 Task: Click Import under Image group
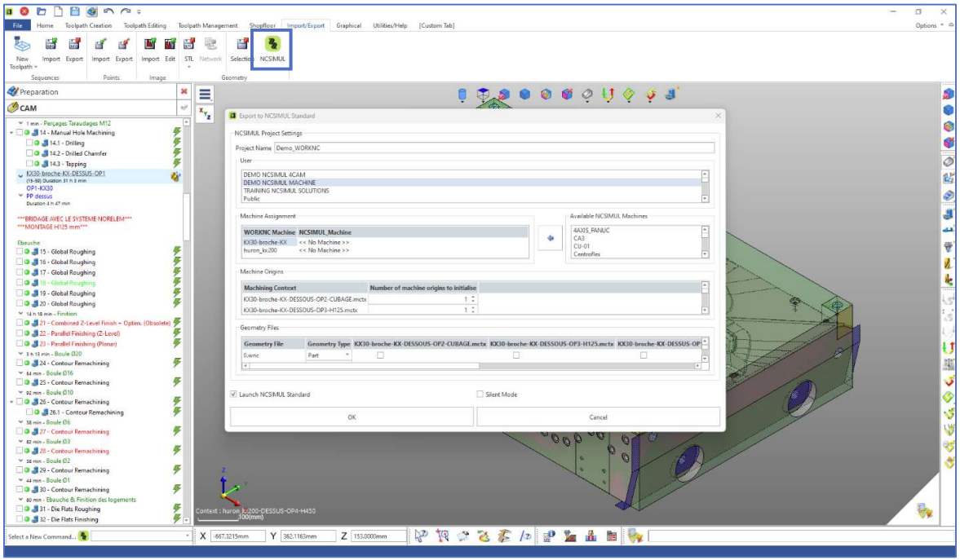coord(150,50)
